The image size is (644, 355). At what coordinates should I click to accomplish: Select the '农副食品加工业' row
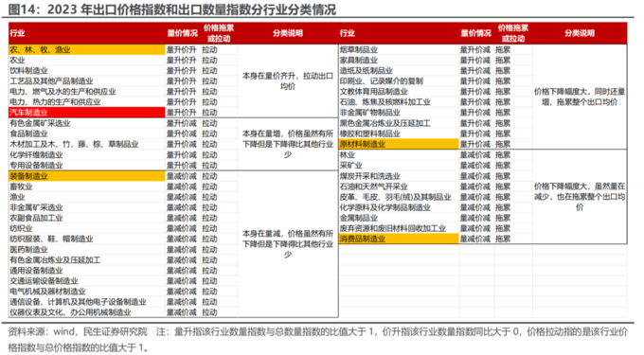click(x=36, y=218)
